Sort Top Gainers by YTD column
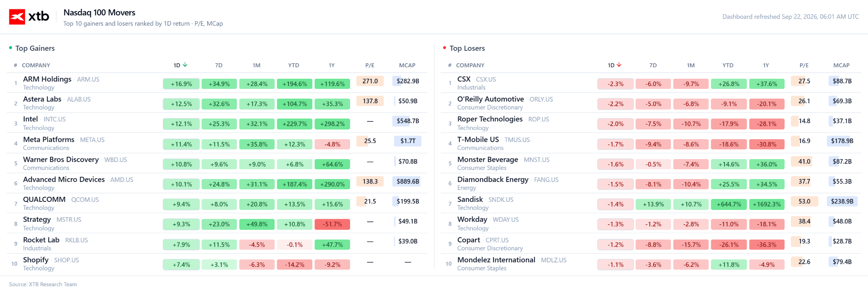The width and height of the screenshot is (868, 292). (x=294, y=65)
